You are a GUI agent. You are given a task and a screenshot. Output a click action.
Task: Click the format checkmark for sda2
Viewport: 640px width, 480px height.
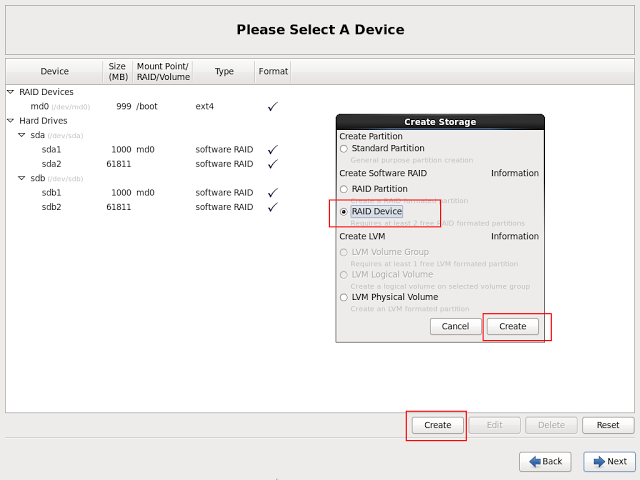pyautogui.click(x=272, y=164)
